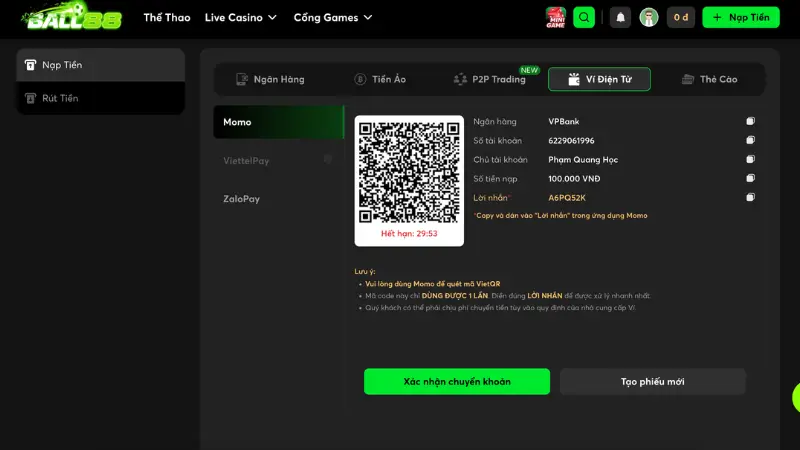Expand the Live Casino dropdown

click(x=240, y=17)
